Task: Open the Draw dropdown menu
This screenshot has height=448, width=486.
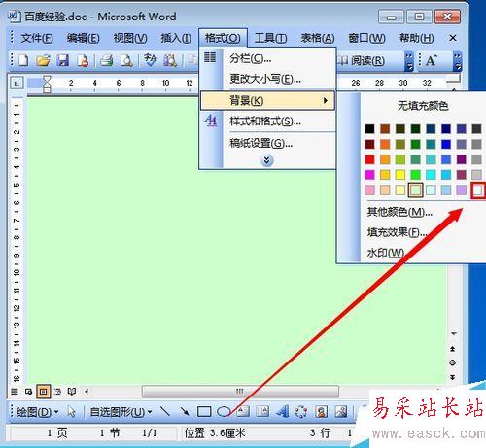Action: coord(37,412)
